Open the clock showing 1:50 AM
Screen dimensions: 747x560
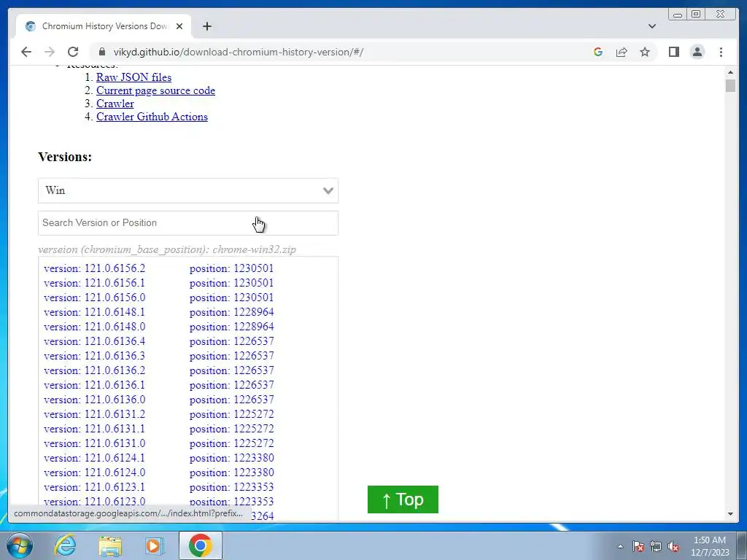pyautogui.click(x=710, y=546)
